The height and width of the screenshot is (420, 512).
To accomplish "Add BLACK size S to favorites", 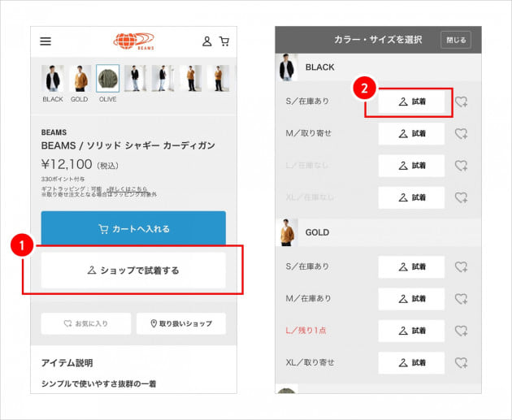I will click(461, 102).
